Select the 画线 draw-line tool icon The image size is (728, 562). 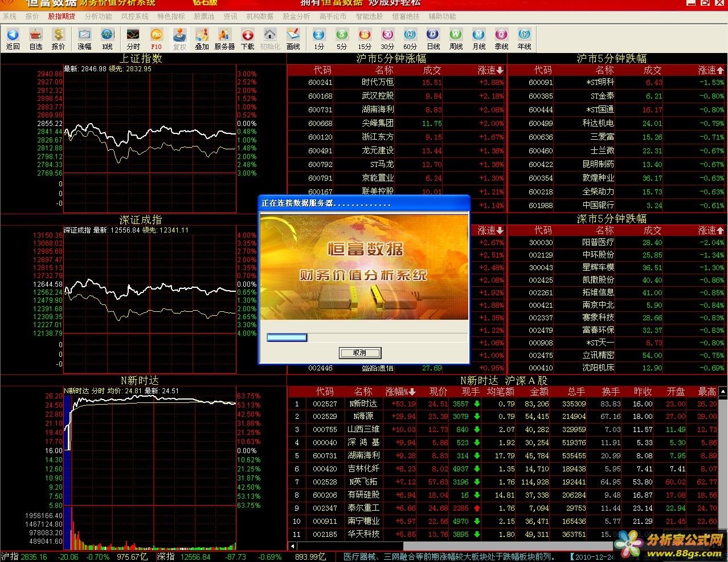click(x=293, y=39)
